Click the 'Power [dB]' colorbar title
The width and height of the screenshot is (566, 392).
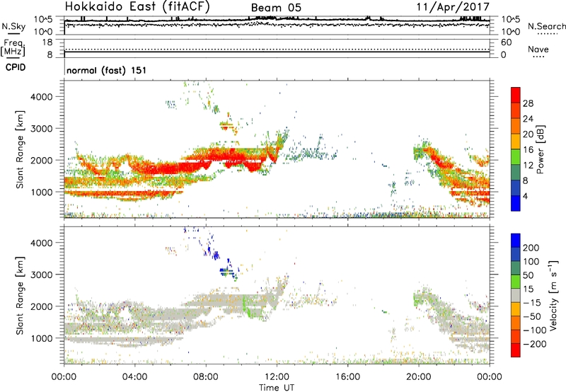point(541,149)
